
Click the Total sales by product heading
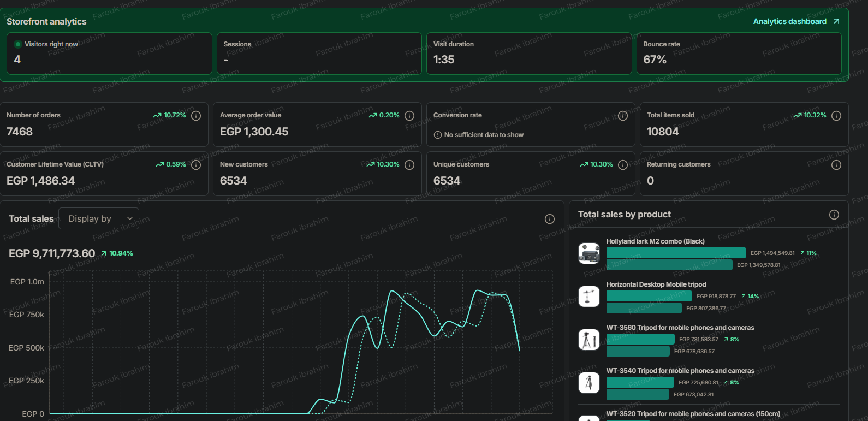tap(625, 215)
